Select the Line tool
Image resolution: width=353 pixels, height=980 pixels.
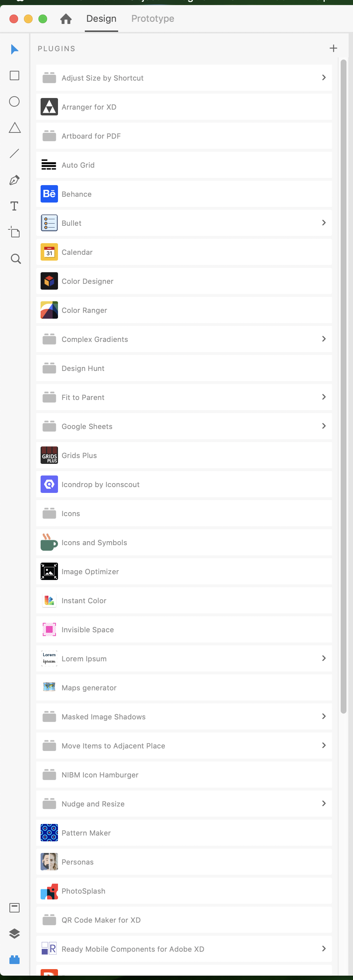coord(14,153)
